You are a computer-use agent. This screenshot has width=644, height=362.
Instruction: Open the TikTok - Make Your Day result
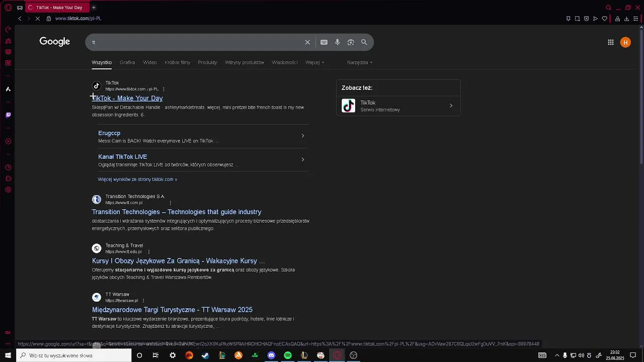(127, 99)
